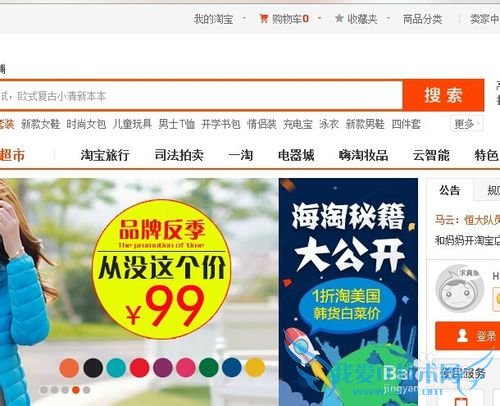Pick the teal jacket color swatch
Screen dimensions: 500x406
116,367
